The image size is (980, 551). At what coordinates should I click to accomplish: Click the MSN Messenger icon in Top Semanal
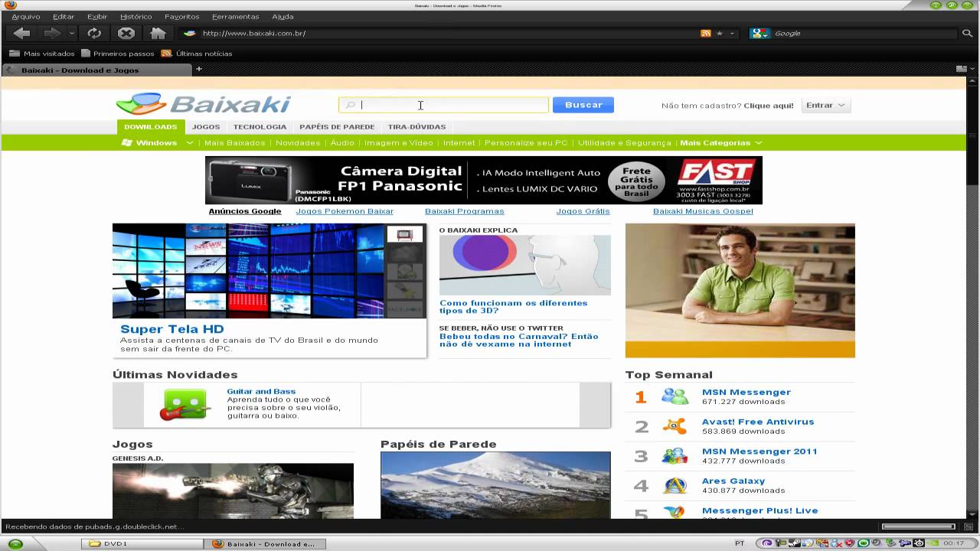(x=675, y=396)
